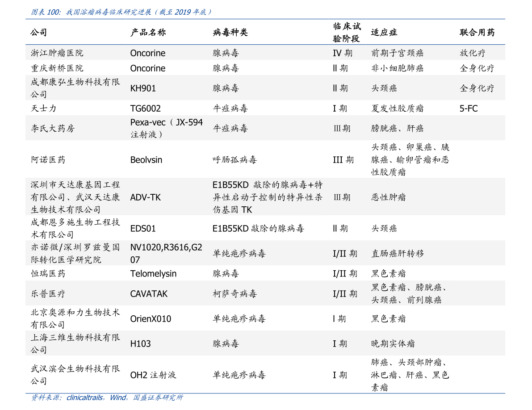Click the product name 'H103'

(x=140, y=344)
